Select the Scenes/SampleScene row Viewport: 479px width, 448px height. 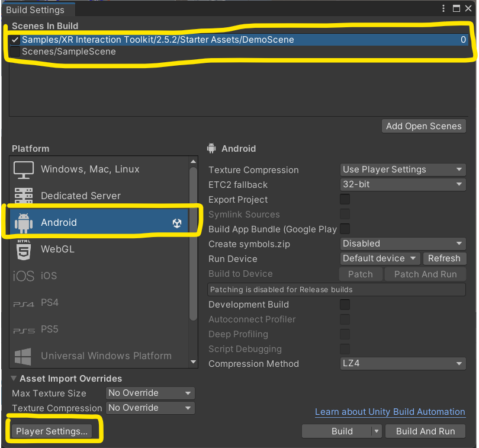coord(239,52)
